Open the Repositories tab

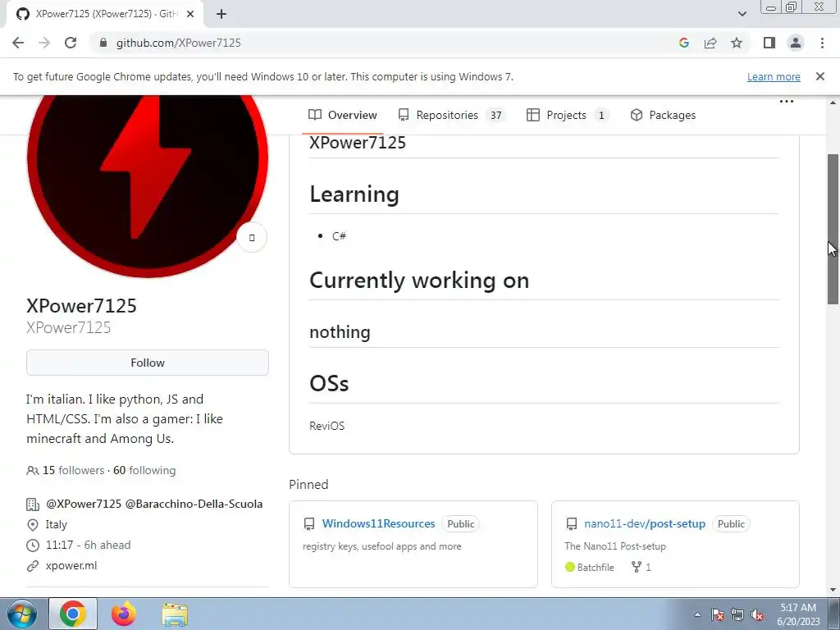(x=451, y=115)
